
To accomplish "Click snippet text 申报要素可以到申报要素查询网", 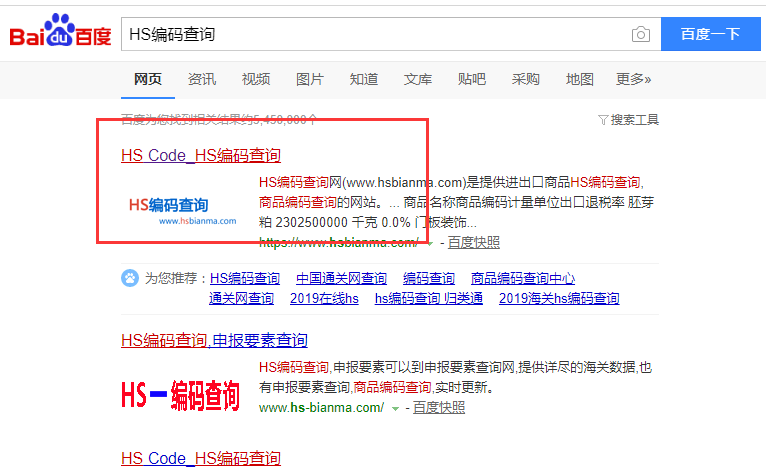I will (x=424, y=367).
